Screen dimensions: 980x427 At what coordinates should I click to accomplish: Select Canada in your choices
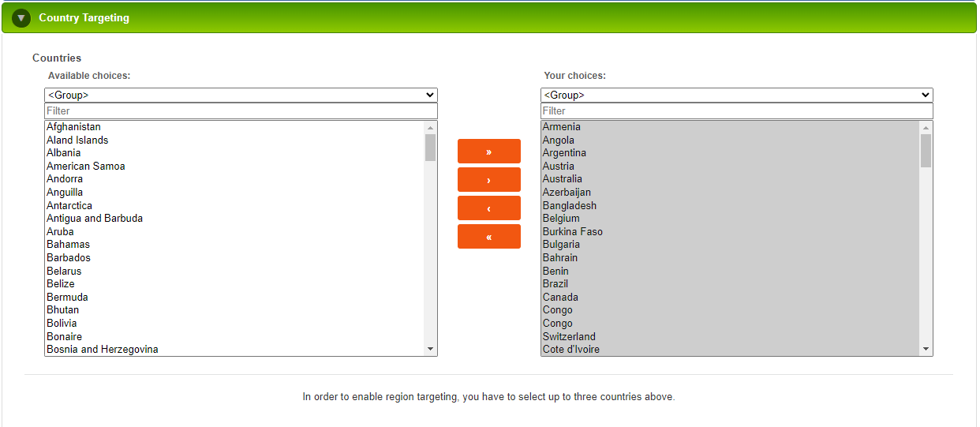click(x=731, y=297)
